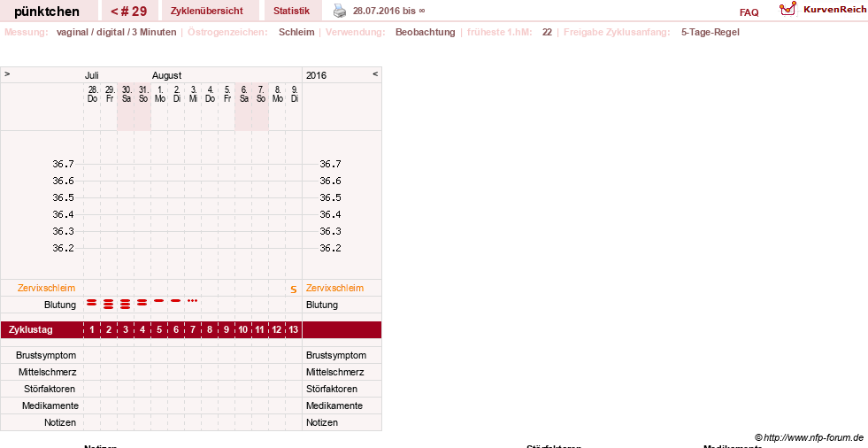Screen dimensions: 868x448
Task: Click the light bleeding mark on 2. Di
Action: [176, 301]
